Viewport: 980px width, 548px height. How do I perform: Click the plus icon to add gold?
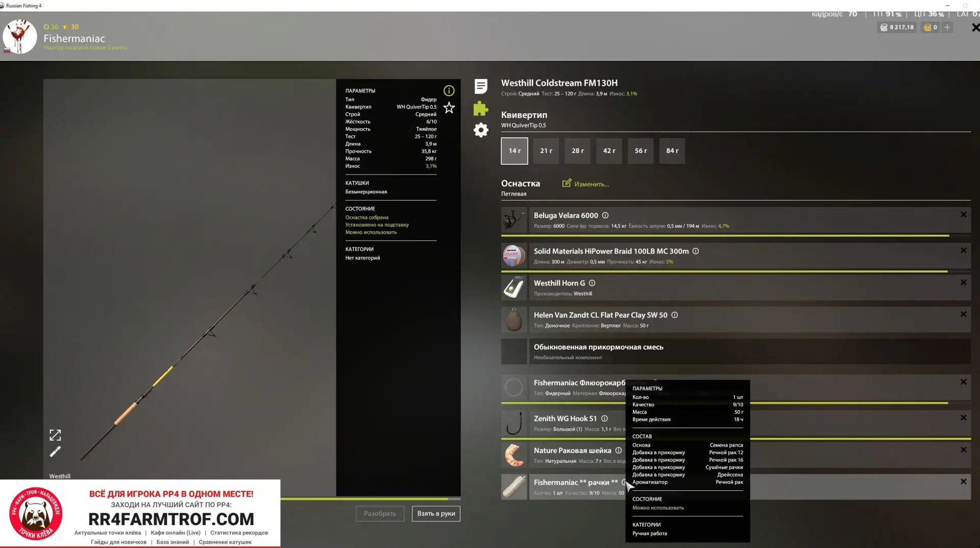pyautogui.click(x=947, y=28)
